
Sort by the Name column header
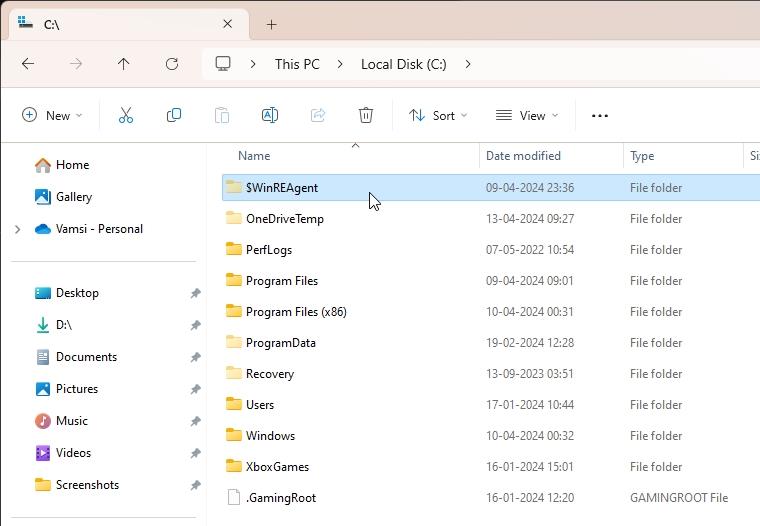point(254,156)
